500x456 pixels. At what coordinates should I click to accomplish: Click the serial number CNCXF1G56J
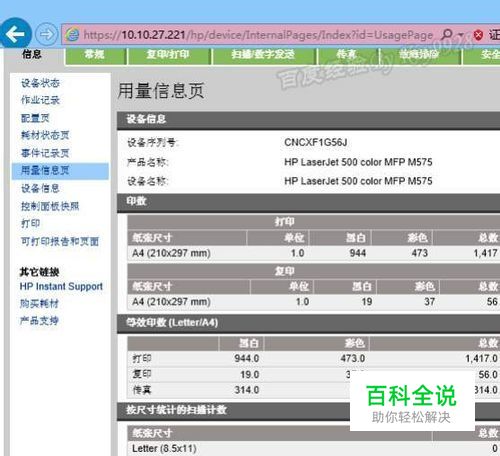[316, 143]
